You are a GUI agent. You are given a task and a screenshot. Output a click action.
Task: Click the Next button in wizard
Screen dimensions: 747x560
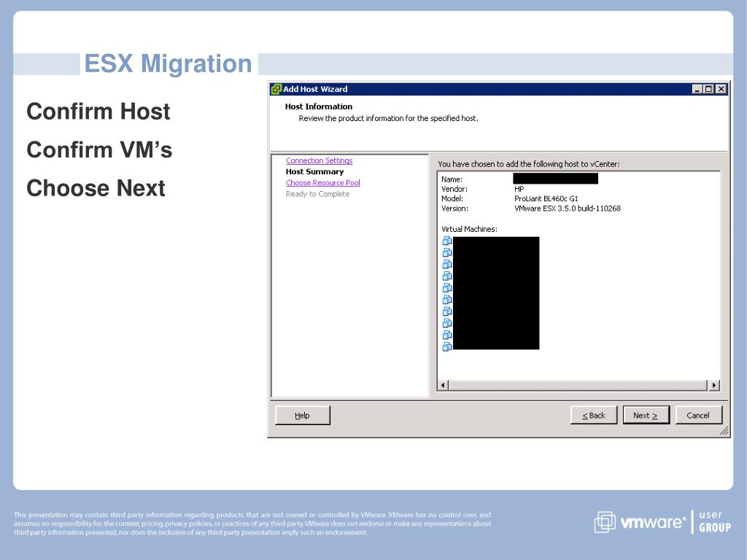coord(646,415)
